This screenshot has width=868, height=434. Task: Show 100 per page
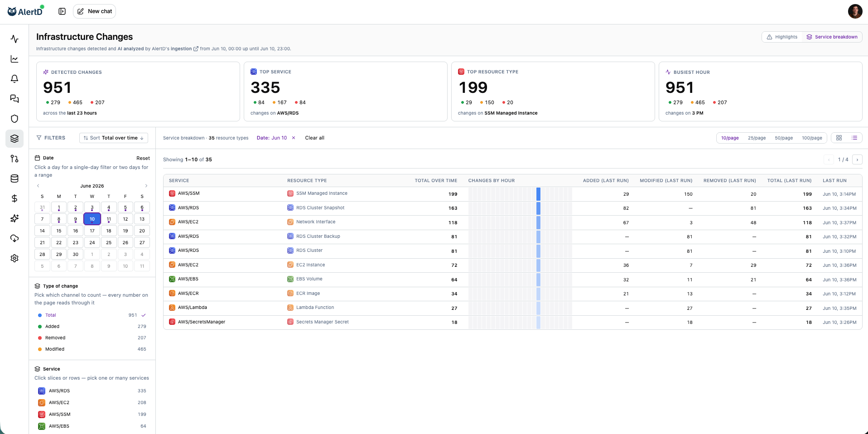[812, 138]
